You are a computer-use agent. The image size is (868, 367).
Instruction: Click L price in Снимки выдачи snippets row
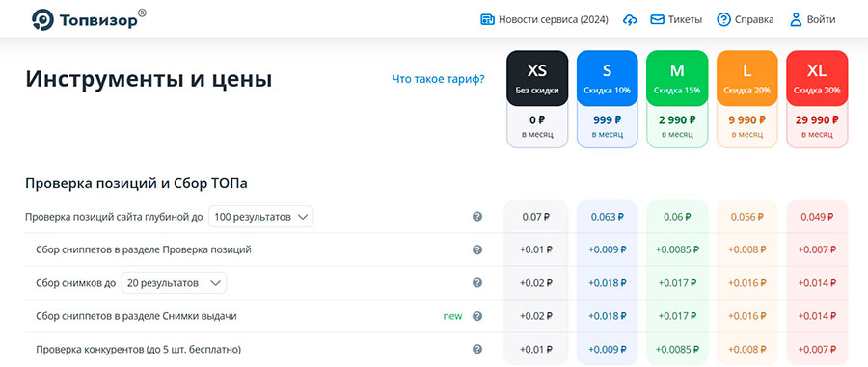746,316
